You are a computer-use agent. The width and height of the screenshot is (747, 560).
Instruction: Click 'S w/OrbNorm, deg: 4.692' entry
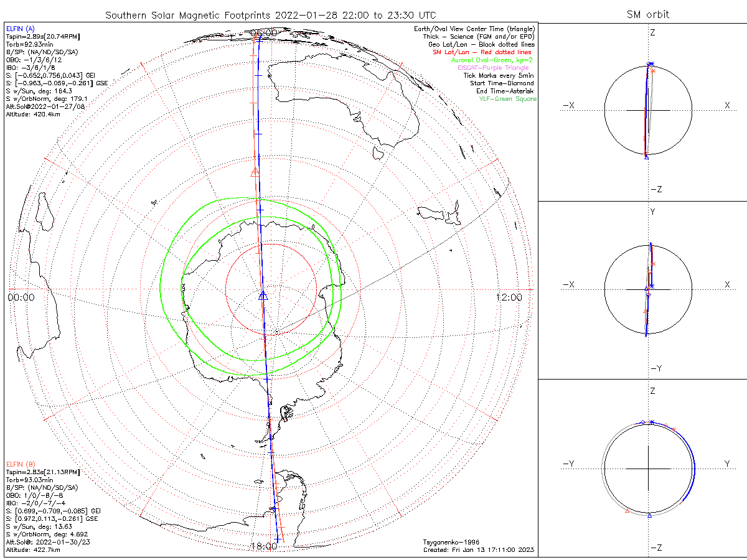click(46, 534)
